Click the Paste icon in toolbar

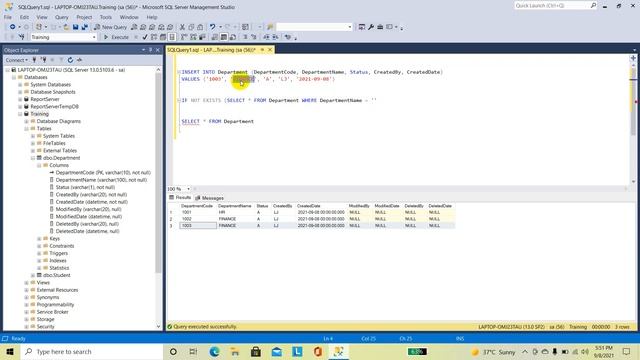tap(200, 27)
